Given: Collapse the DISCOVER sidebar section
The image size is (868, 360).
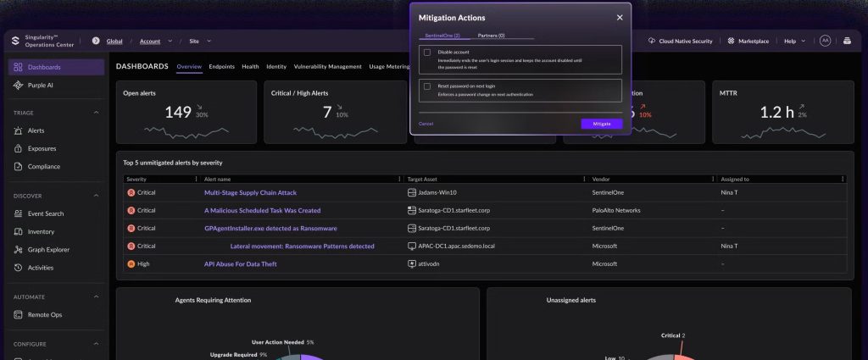Looking at the screenshot, I should click(x=96, y=196).
